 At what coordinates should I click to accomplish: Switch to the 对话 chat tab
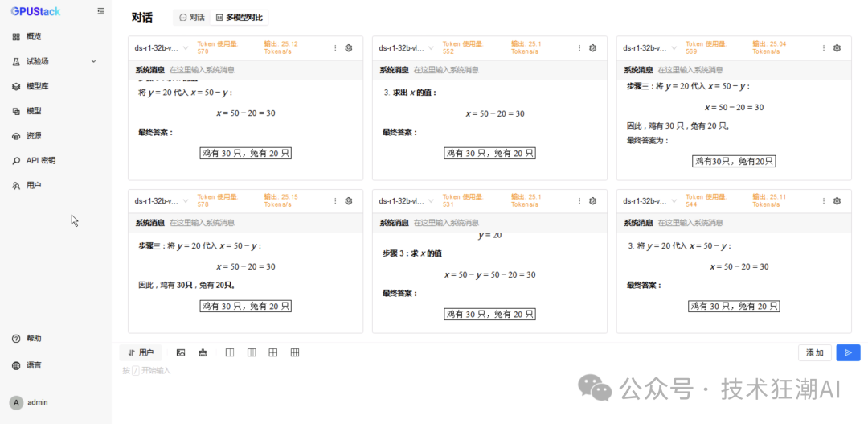pos(192,18)
